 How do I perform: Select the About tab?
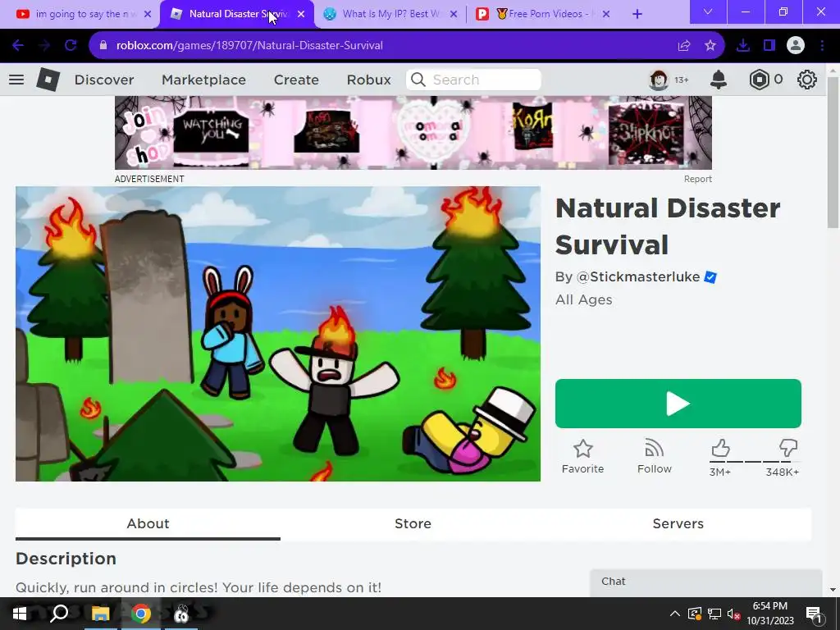[148, 524]
